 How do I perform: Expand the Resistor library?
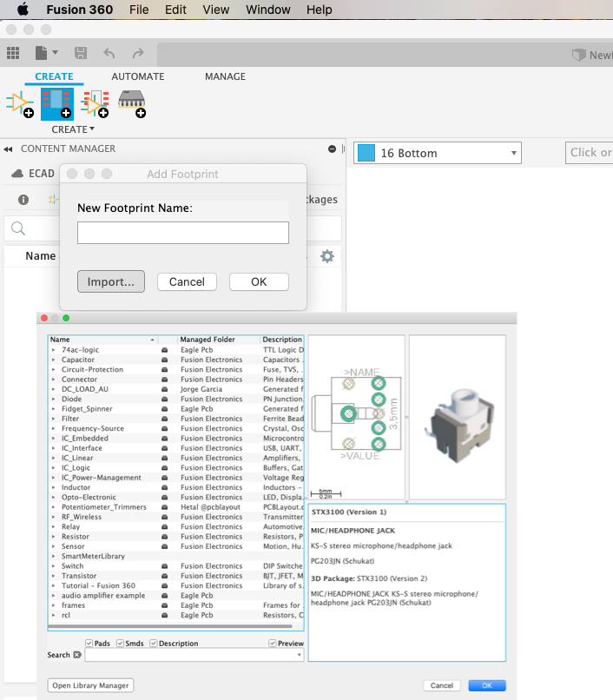[x=54, y=537]
